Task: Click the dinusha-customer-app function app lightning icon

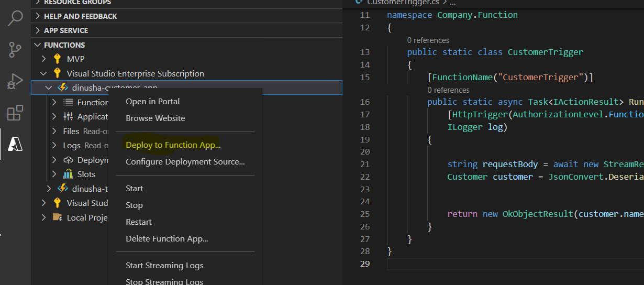Action: 63,87
